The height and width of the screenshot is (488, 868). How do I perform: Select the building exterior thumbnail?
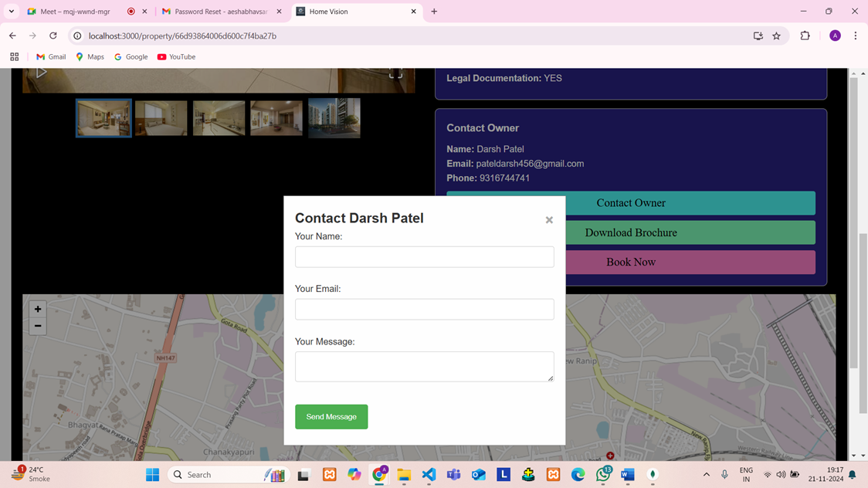tap(334, 117)
